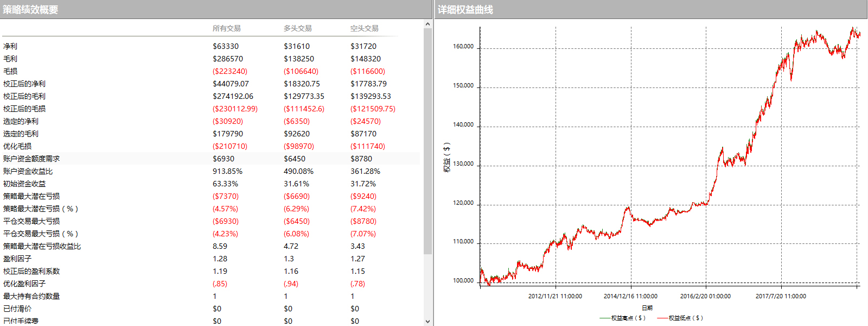Click the scroll up arrow in performance table
The height and width of the screenshot is (326, 868).
coord(427,24)
